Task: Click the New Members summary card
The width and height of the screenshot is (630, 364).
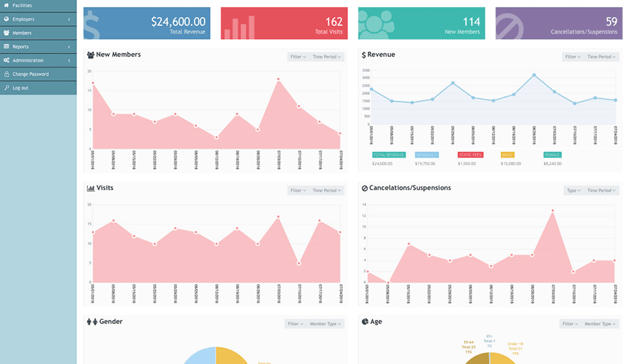Action: point(421,23)
